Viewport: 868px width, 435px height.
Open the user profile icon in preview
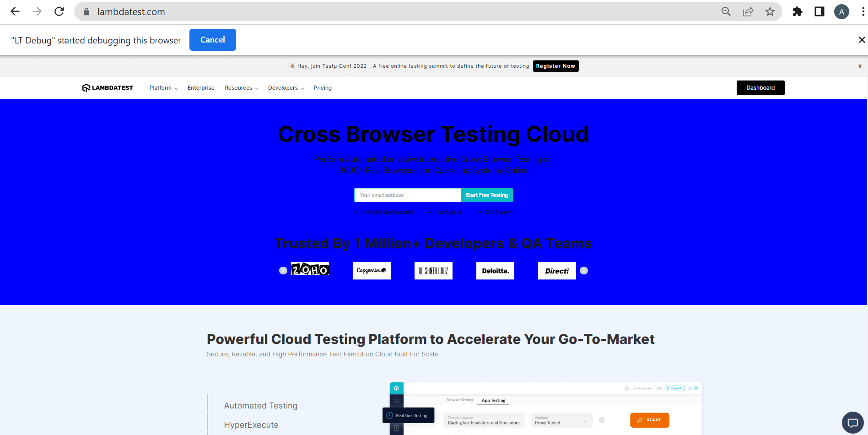coord(696,388)
